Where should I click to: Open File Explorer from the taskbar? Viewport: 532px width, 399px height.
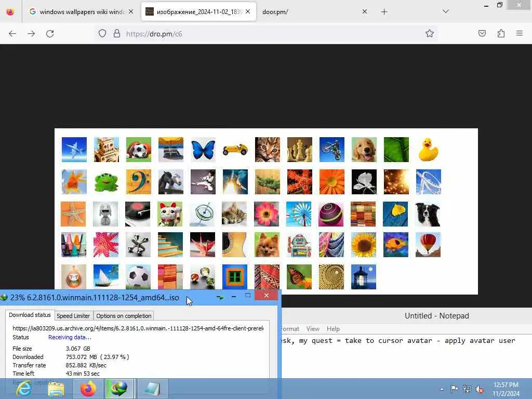pos(56,389)
